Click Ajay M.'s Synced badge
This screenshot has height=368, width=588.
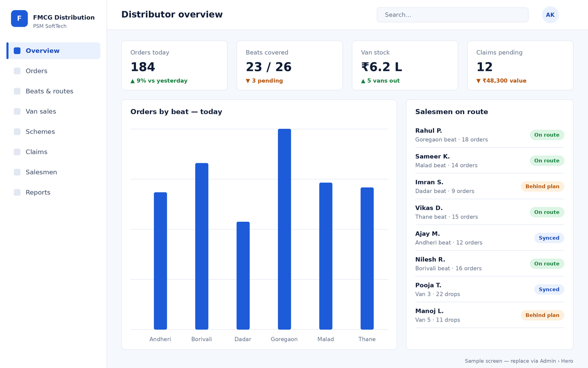(549, 238)
